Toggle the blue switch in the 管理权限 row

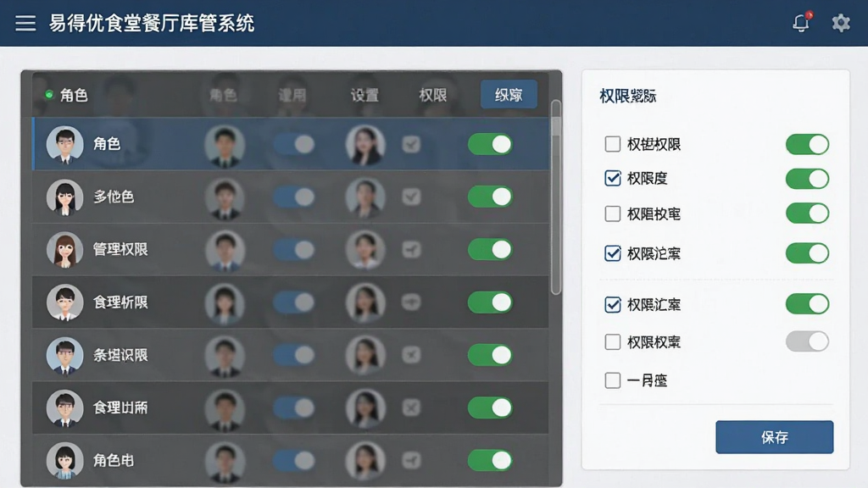click(294, 250)
